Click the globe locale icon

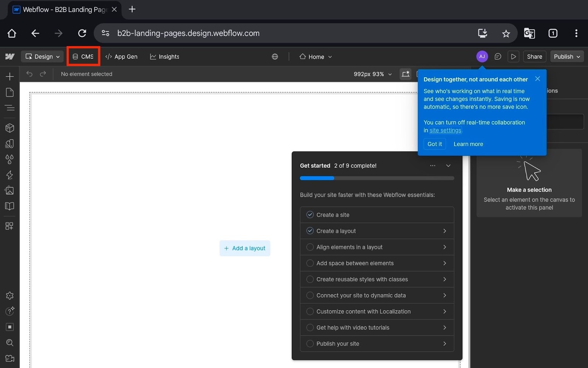coord(275,57)
